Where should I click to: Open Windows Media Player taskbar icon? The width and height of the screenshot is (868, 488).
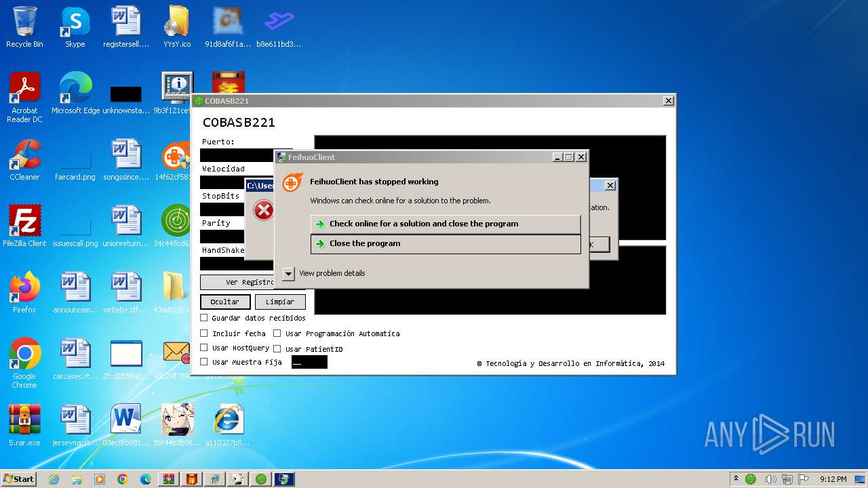click(100, 479)
